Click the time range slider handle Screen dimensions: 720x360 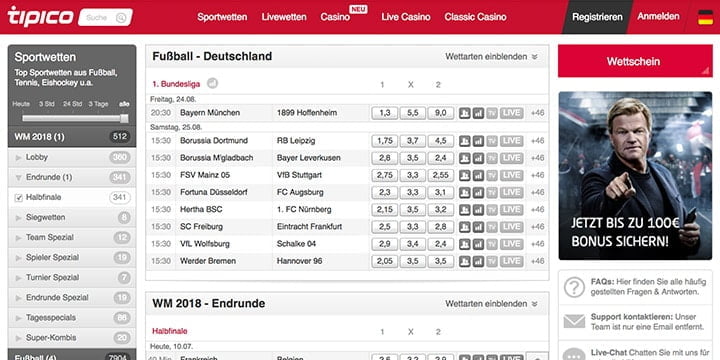[124, 118]
